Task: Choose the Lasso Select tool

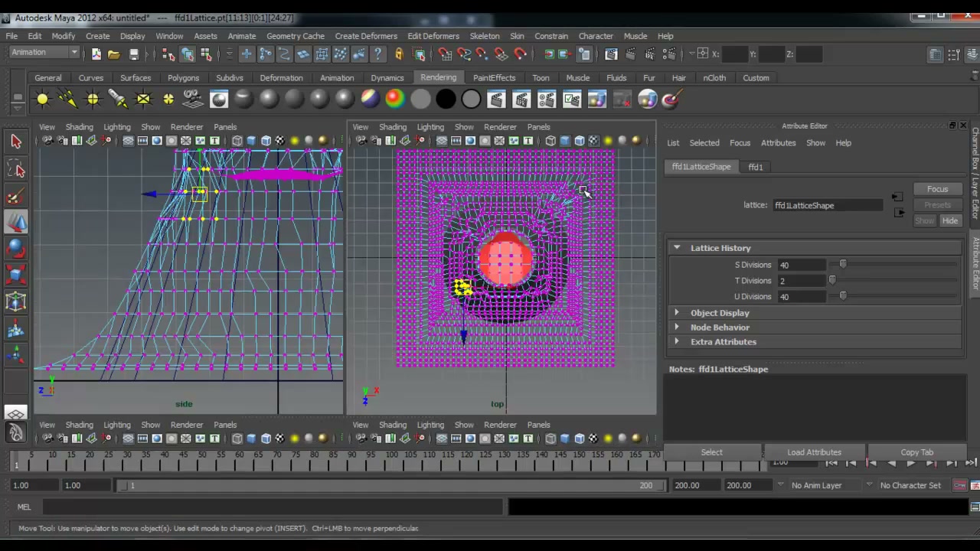Action: coord(16,169)
